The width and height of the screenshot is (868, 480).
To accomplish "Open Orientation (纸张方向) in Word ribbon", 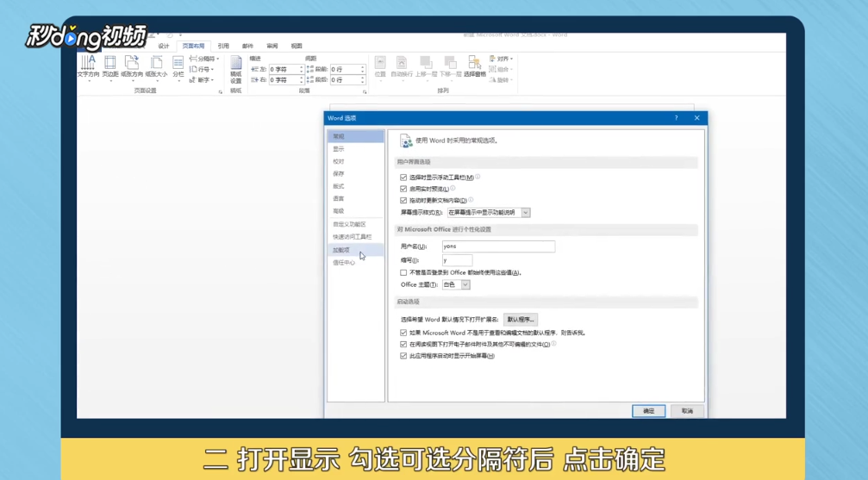I will (132, 66).
